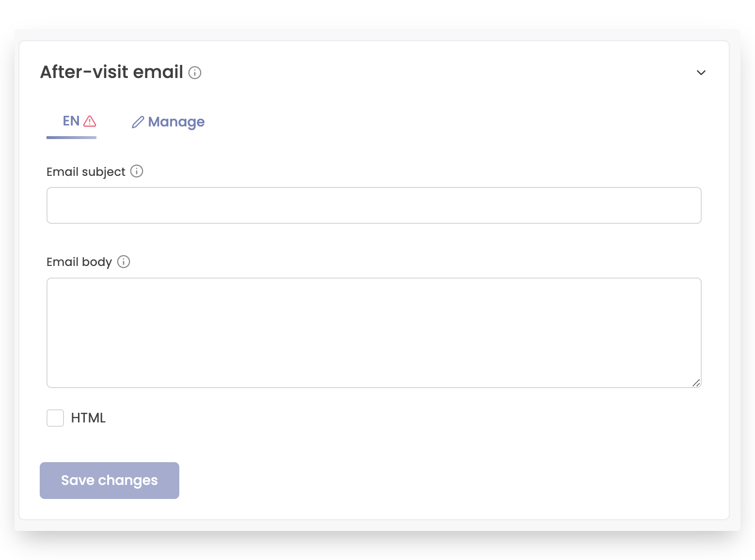Screen dimensions: 755x560
Task: Click the info icon next to After-visit email
Action: (x=195, y=73)
